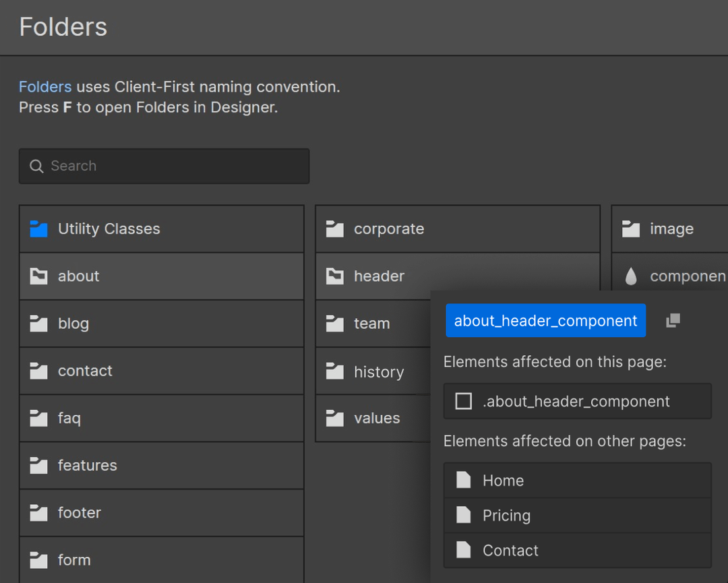This screenshot has width=728, height=583.
Task: Select the history folder
Action: (x=379, y=371)
